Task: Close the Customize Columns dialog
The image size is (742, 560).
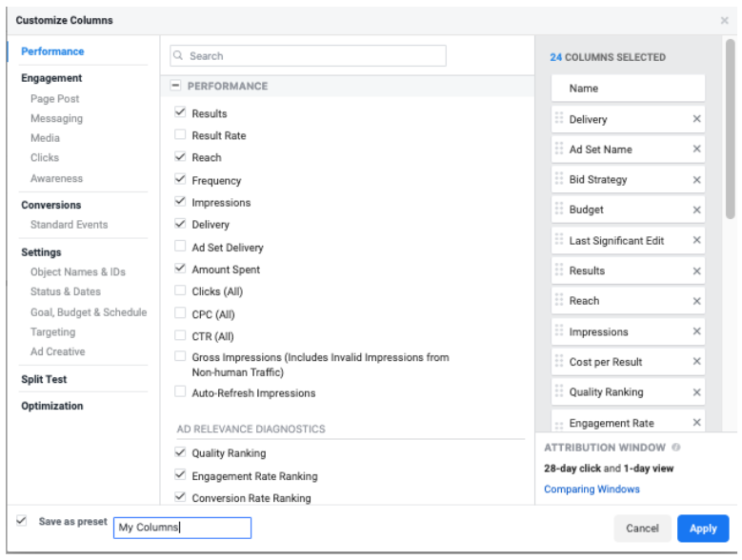Action: point(724,20)
